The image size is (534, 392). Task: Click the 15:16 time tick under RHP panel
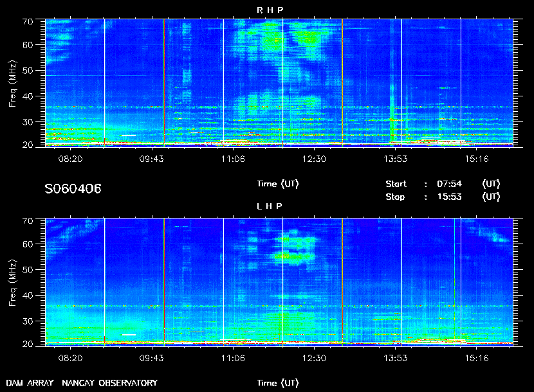[x=477, y=159]
